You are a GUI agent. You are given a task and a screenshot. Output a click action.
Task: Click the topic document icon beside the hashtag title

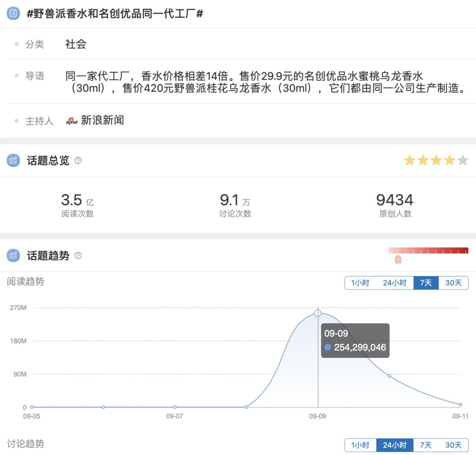13,13
